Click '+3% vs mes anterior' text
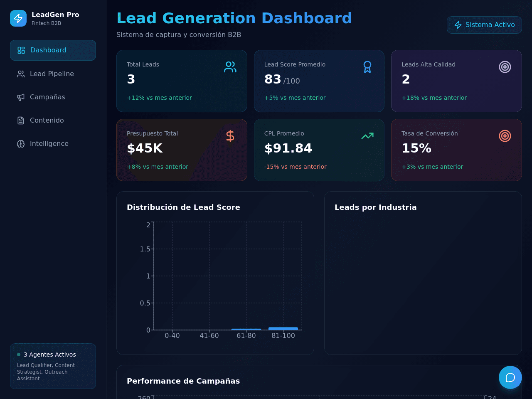The width and height of the screenshot is (532, 399). pos(432,167)
